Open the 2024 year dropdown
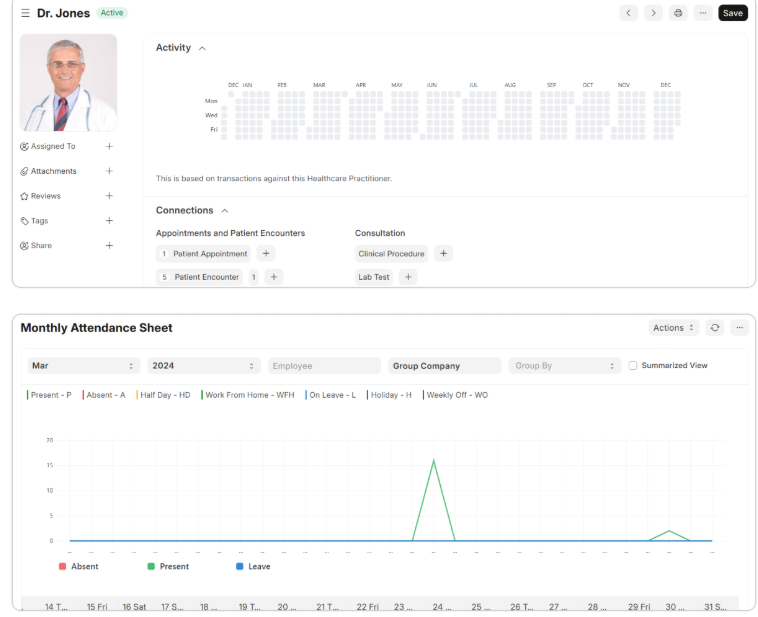 (204, 366)
